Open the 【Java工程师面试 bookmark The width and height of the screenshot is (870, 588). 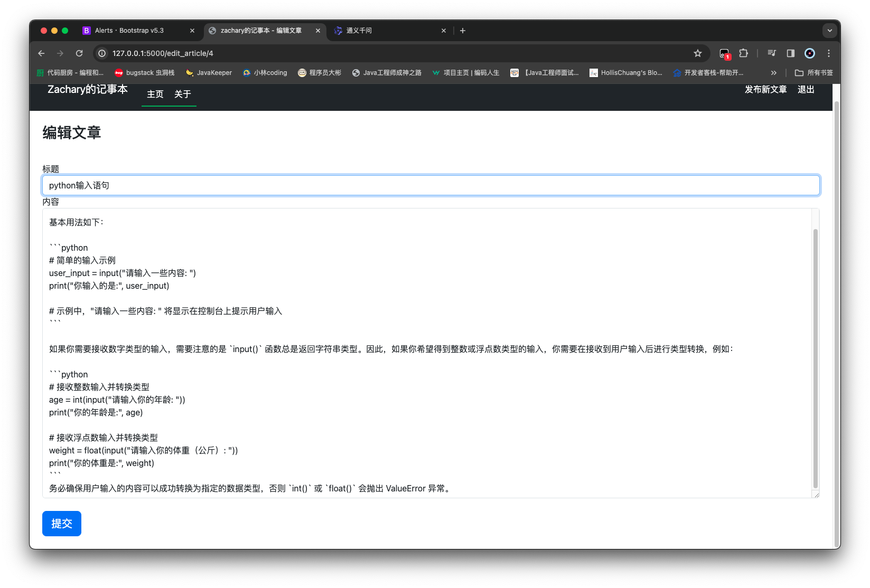click(x=545, y=73)
